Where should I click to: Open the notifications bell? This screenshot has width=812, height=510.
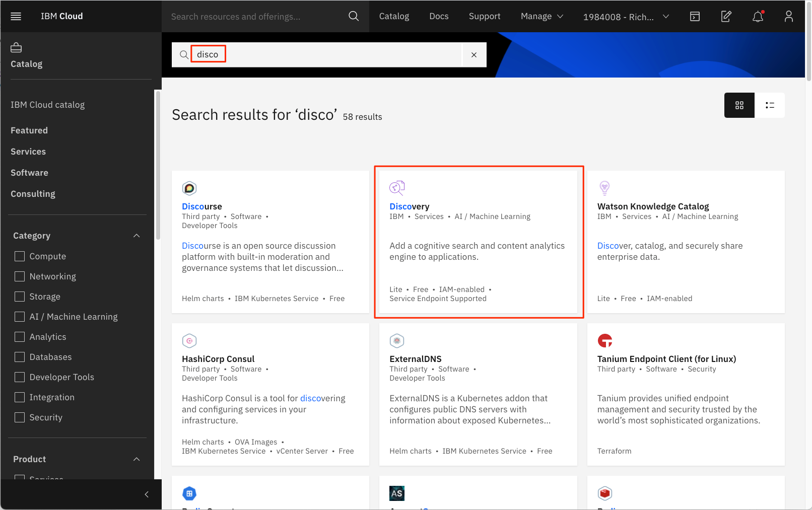point(758,16)
